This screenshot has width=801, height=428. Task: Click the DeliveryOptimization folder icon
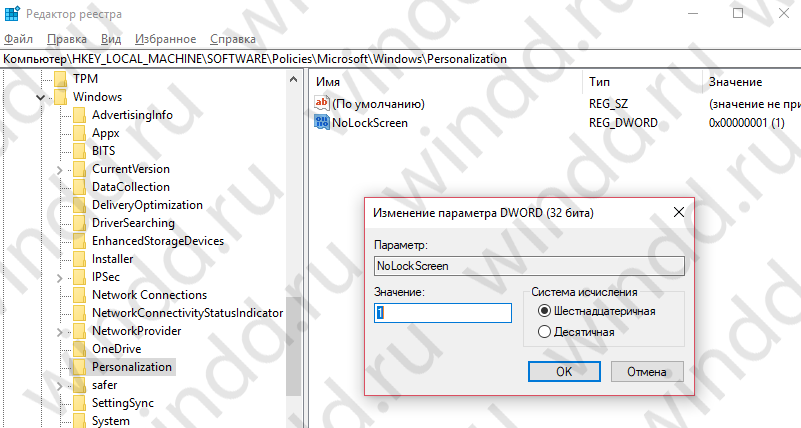tap(79, 205)
